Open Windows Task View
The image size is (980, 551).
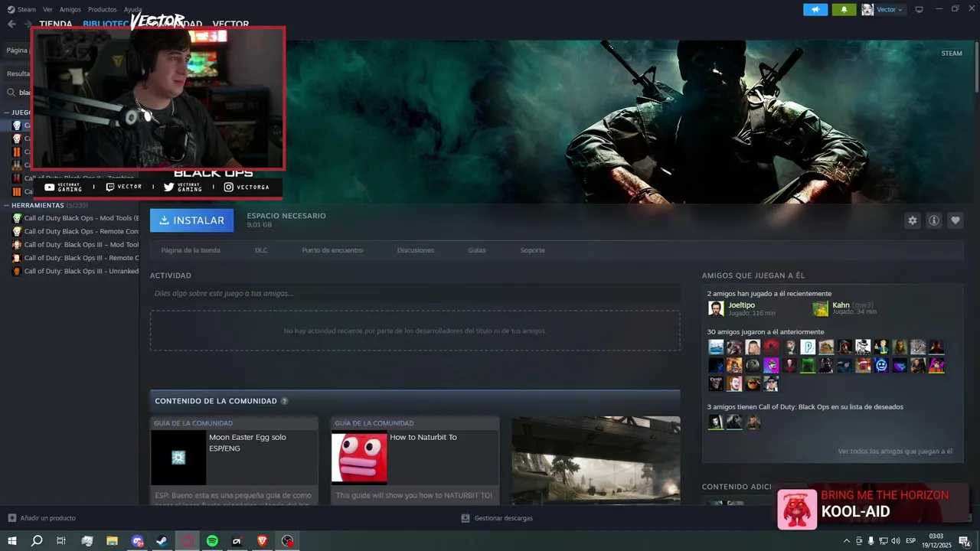[61, 541]
